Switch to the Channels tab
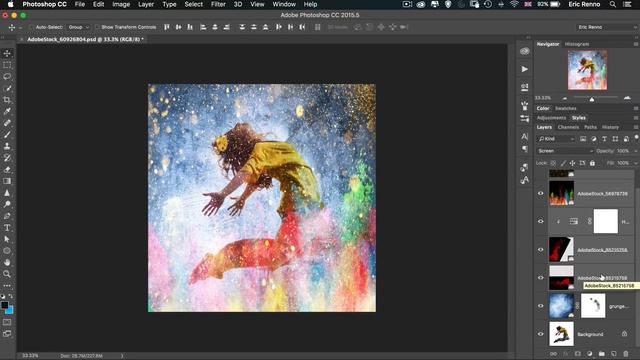640x360 pixels. pos(568,127)
